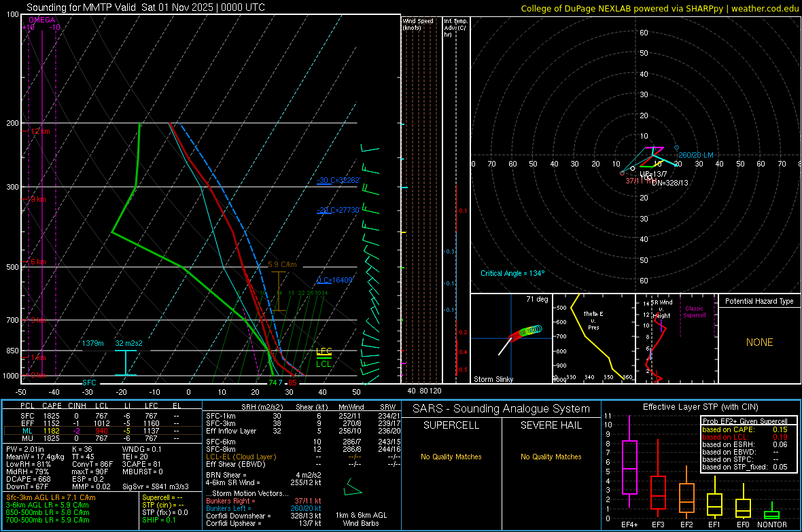Click the Effective Layer STP (with CIN) title
Viewport: 802px width, 532px height.
(x=700, y=407)
